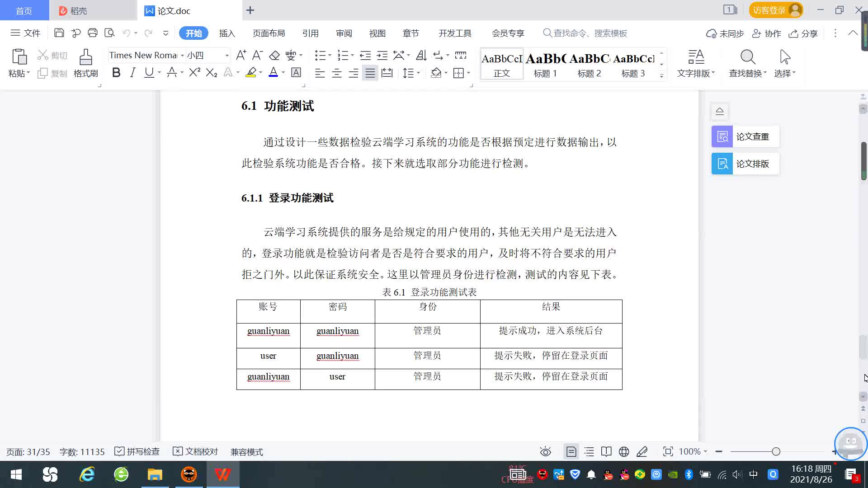Open Windows Start menu
This screenshot has width=868, height=488.
click(x=16, y=474)
